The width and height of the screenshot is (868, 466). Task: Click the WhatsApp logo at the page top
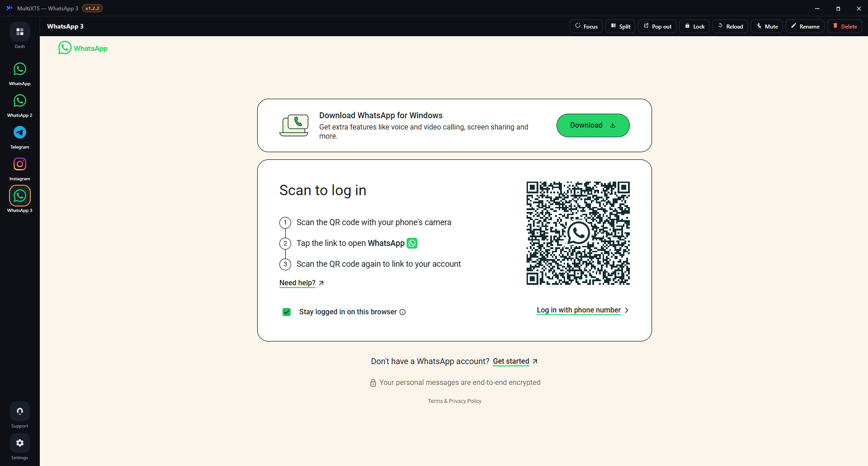click(x=83, y=48)
